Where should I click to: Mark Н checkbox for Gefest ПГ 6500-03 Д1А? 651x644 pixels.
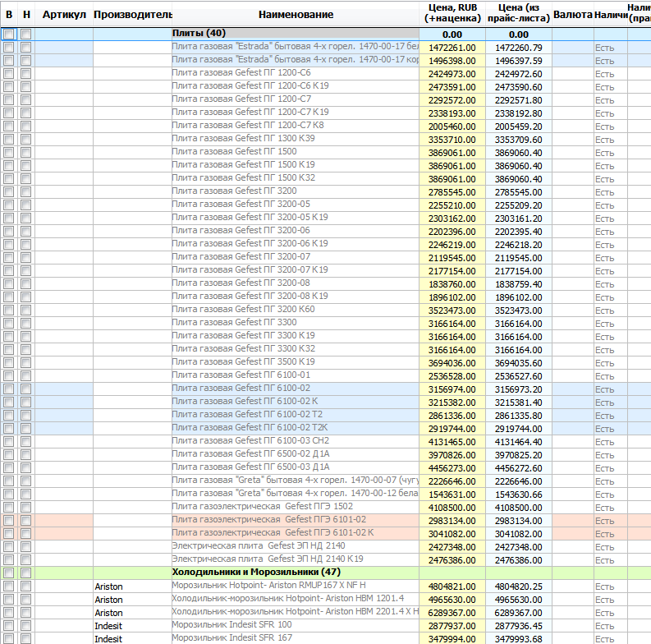25,468
